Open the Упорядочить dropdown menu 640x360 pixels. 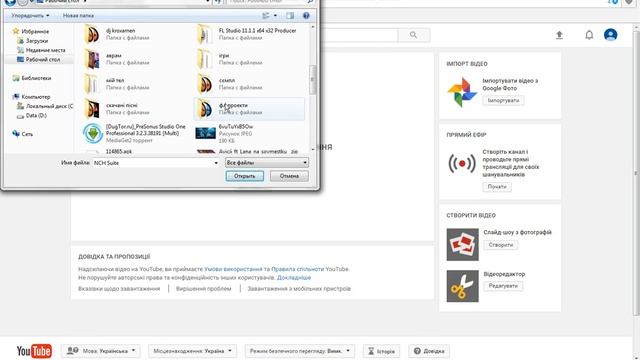point(30,16)
